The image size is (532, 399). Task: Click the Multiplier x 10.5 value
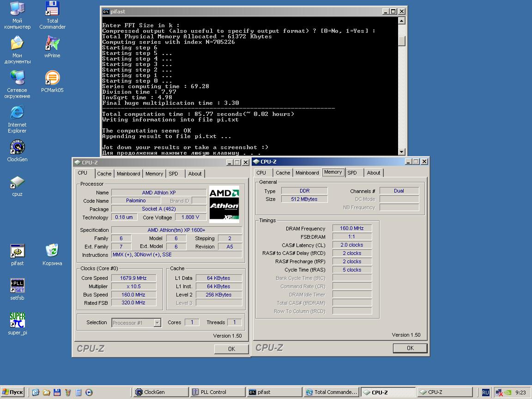[133, 286]
